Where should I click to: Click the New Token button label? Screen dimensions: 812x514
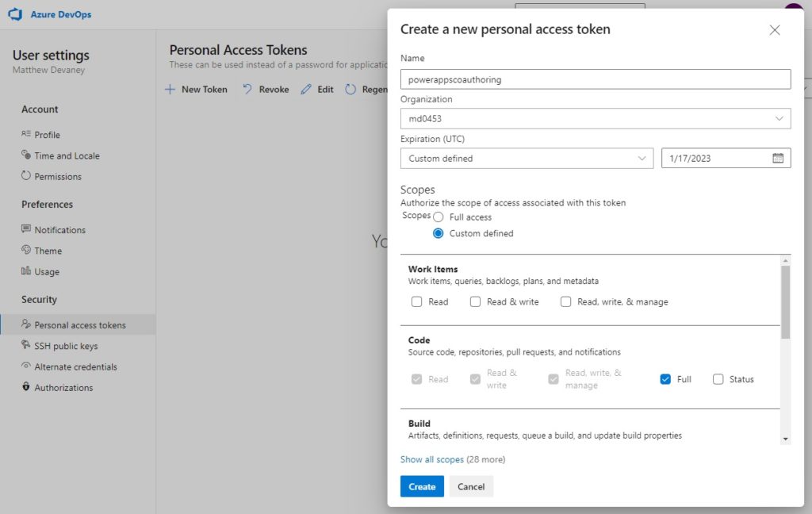(204, 89)
